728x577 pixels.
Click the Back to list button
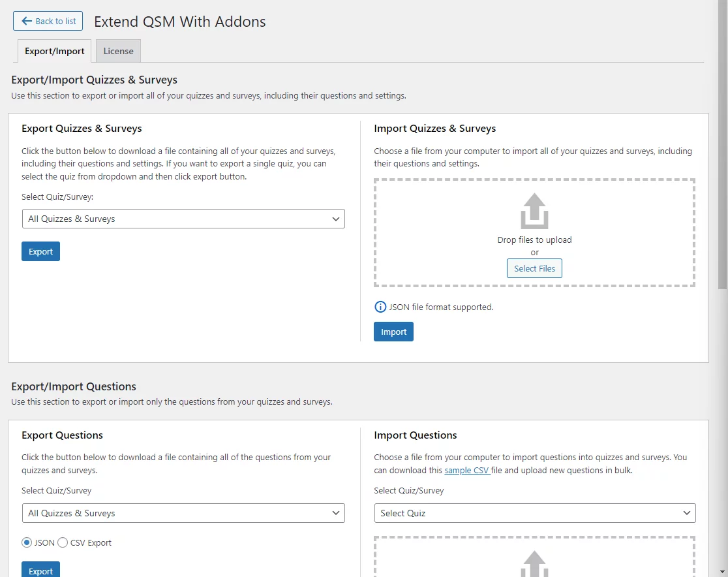(x=48, y=22)
